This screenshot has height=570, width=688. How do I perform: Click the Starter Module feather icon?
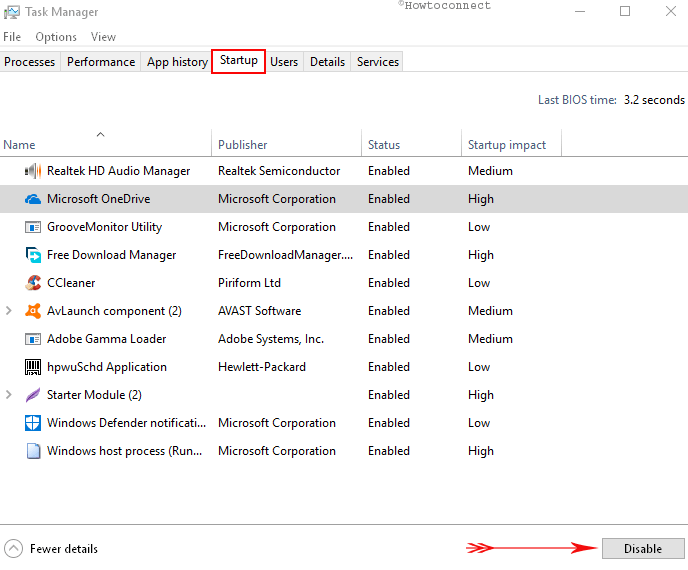point(33,395)
